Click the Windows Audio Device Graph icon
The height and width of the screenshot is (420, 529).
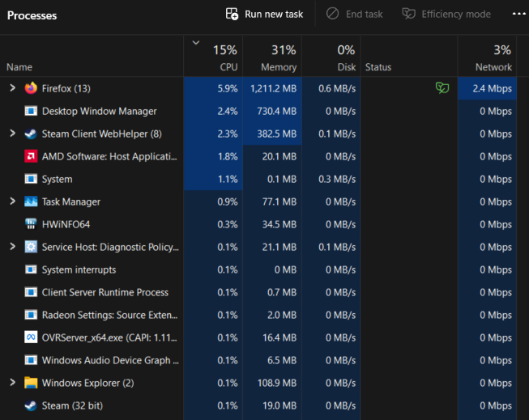point(31,360)
